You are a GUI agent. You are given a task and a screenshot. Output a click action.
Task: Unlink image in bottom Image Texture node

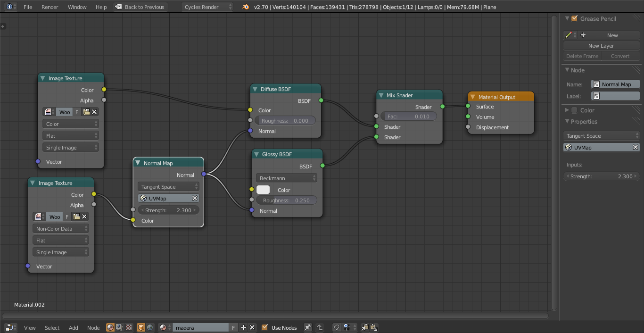click(84, 216)
